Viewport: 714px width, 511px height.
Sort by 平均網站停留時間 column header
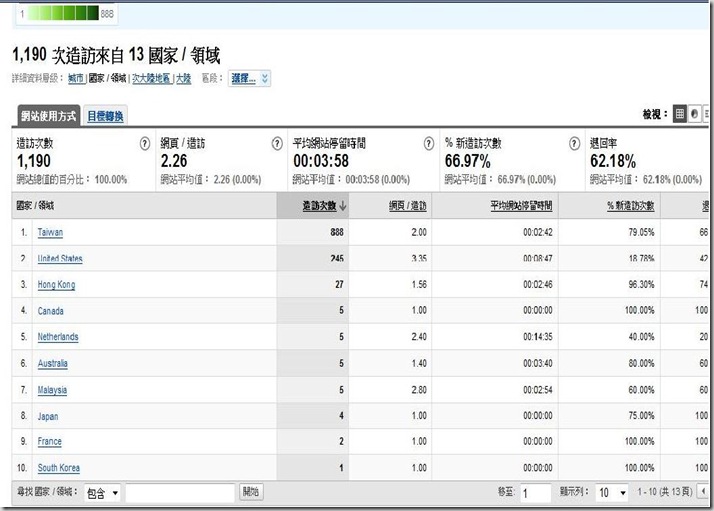click(x=521, y=206)
